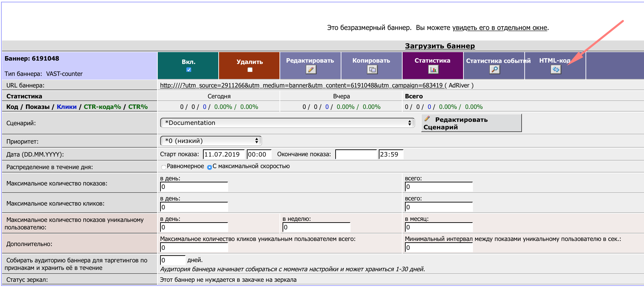Screen dimensions: 644x292
Task: Open the banner URL link with utm_source
Action: point(302,85)
